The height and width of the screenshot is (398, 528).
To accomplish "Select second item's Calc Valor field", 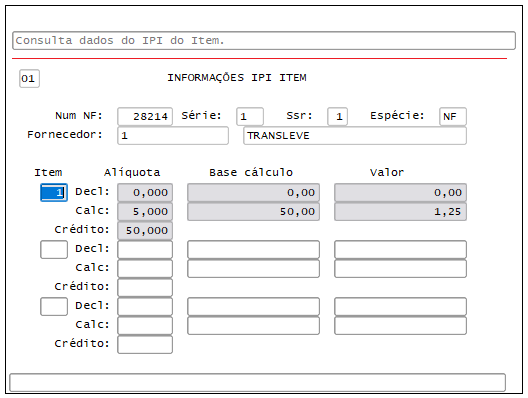I will (400, 268).
